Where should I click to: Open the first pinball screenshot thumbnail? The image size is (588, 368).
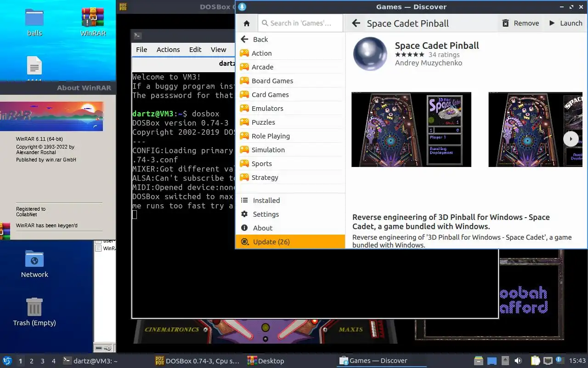411,129
